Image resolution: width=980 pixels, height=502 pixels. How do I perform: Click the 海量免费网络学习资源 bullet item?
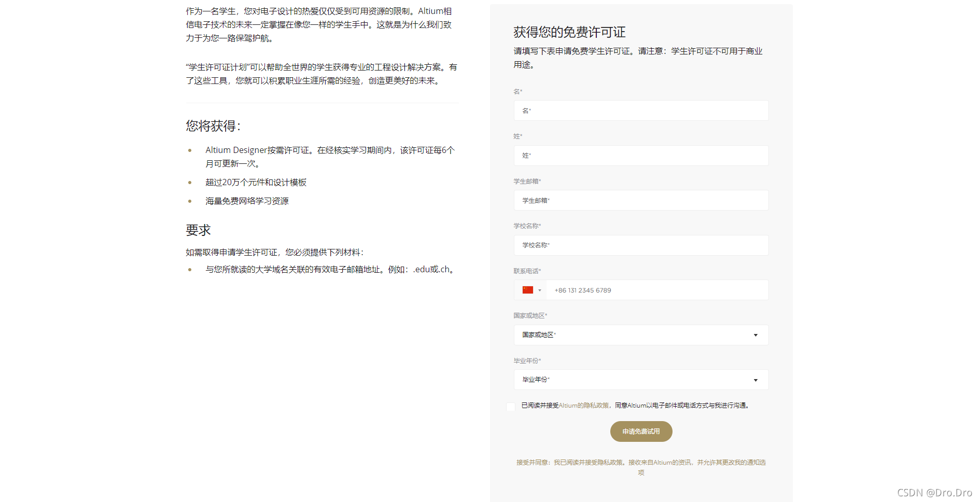click(247, 201)
